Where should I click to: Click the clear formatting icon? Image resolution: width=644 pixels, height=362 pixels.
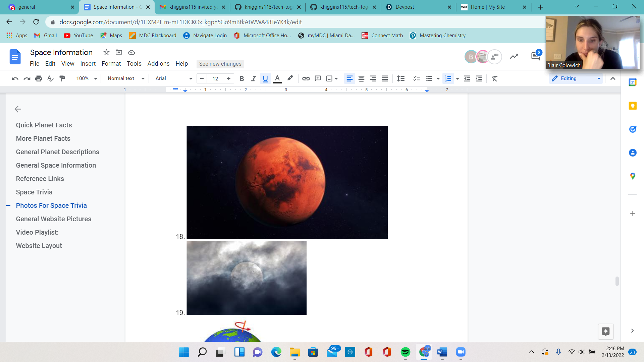pos(494,78)
